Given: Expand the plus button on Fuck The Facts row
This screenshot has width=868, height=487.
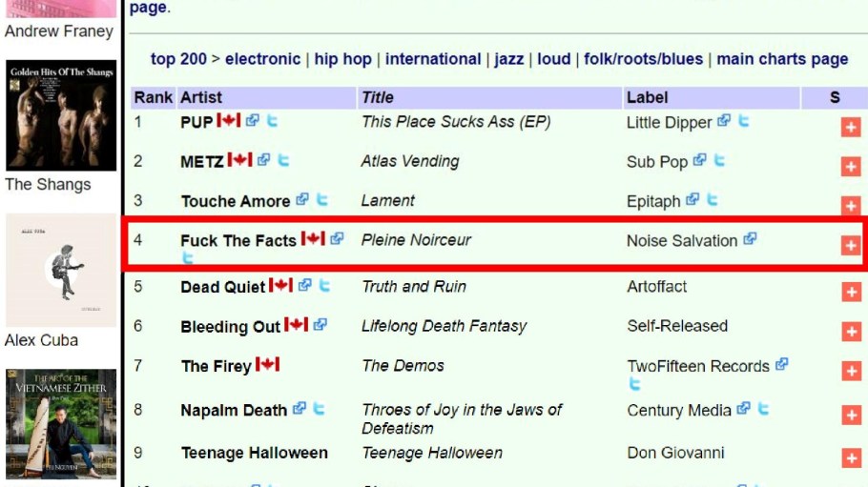Looking at the screenshot, I should point(850,245).
